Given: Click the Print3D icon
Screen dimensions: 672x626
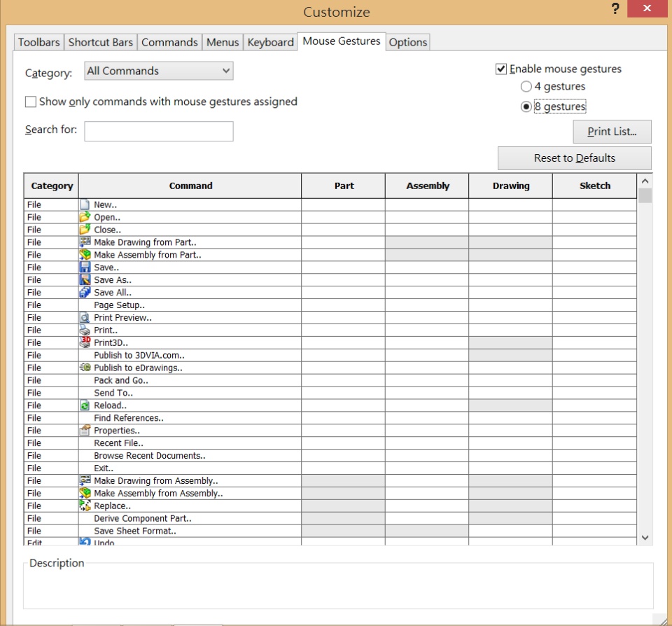Looking at the screenshot, I should click(x=85, y=342).
